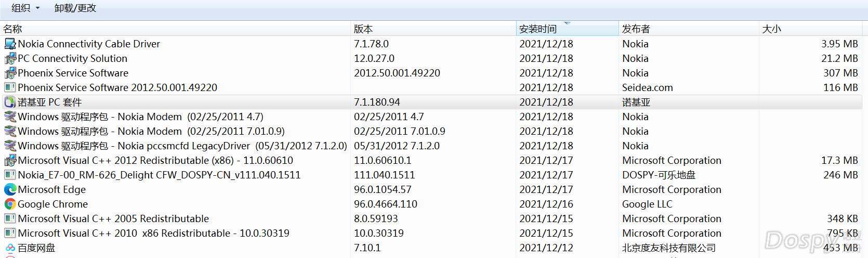Click publisher 北京度友科技有限公司
Viewport: 868px width, 258px height.
tap(669, 248)
